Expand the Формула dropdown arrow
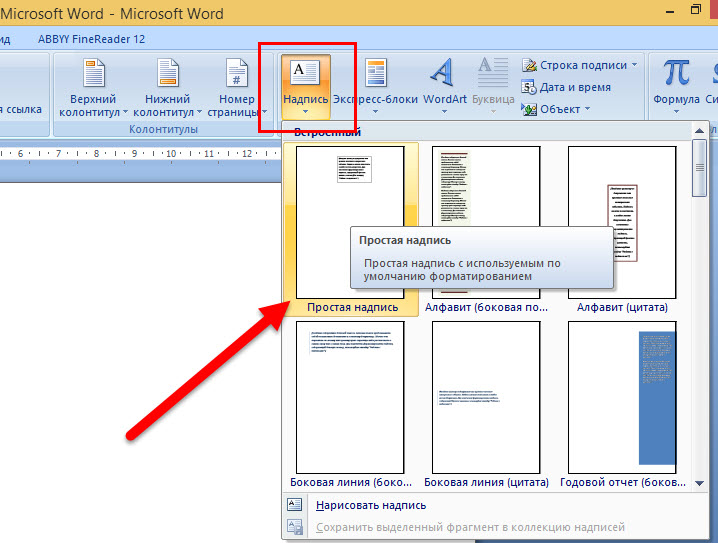This screenshot has height=543, width=718. (x=676, y=112)
